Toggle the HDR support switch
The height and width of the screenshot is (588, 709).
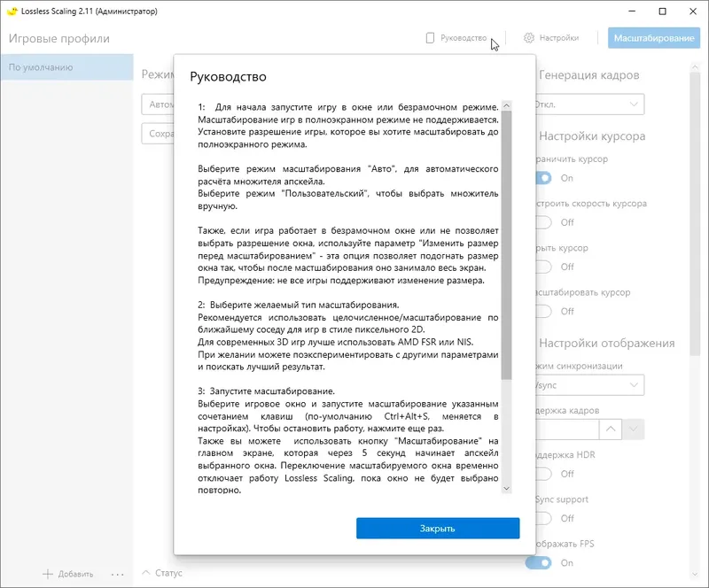[544, 474]
